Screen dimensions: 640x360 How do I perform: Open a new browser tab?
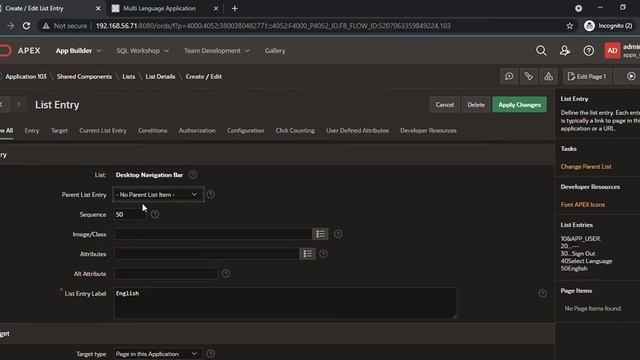tap(235, 8)
